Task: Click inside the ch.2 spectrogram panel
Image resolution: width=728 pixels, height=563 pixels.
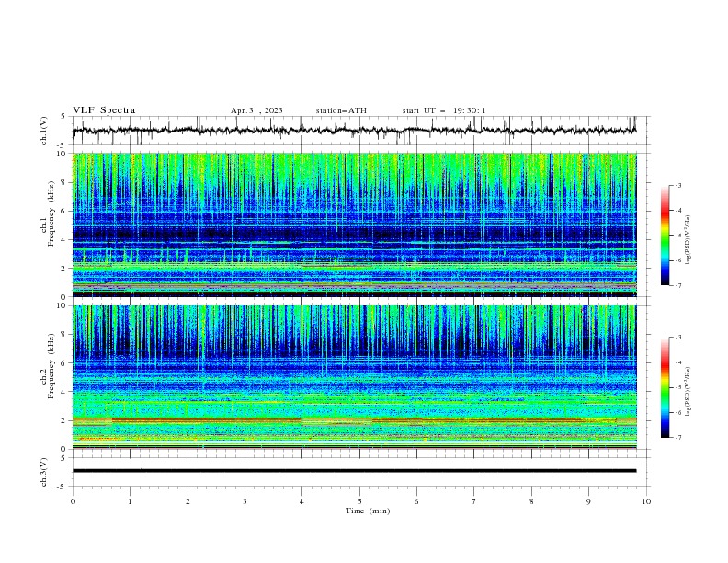Action: (x=355, y=377)
